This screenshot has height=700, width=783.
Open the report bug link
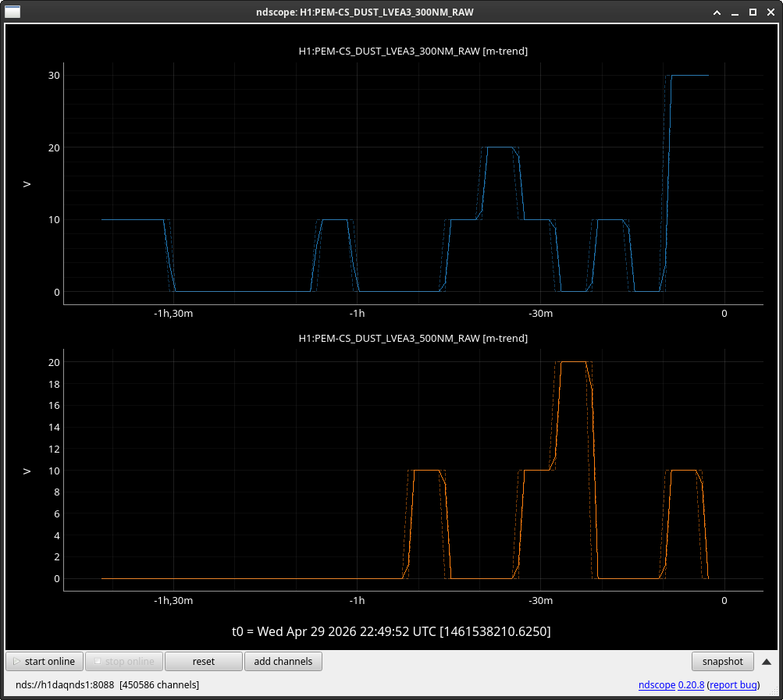(733, 685)
